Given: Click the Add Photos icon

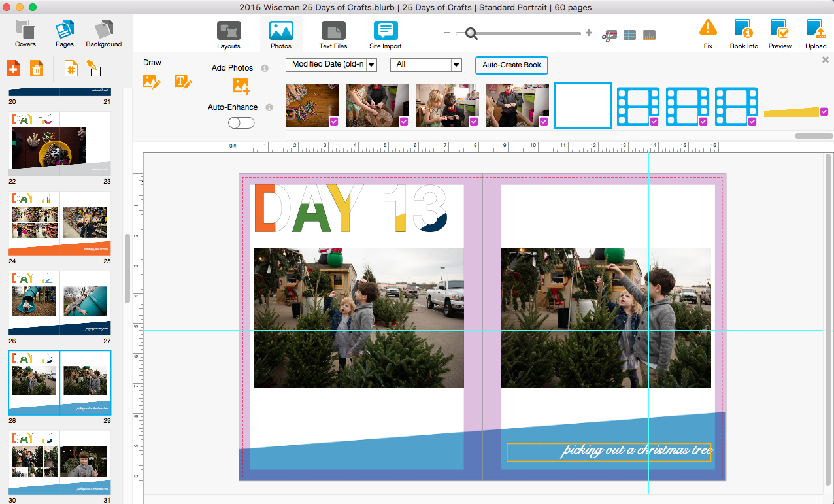Looking at the screenshot, I should point(241,86).
